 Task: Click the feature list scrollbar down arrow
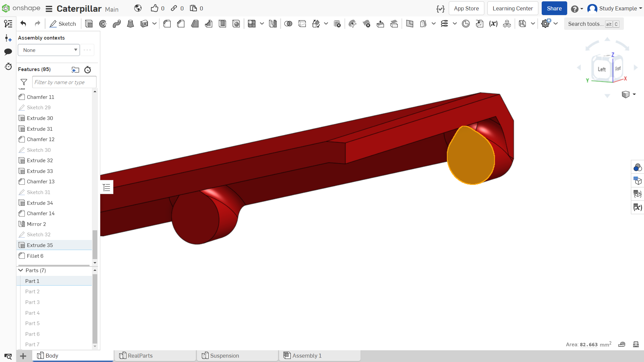click(95, 263)
